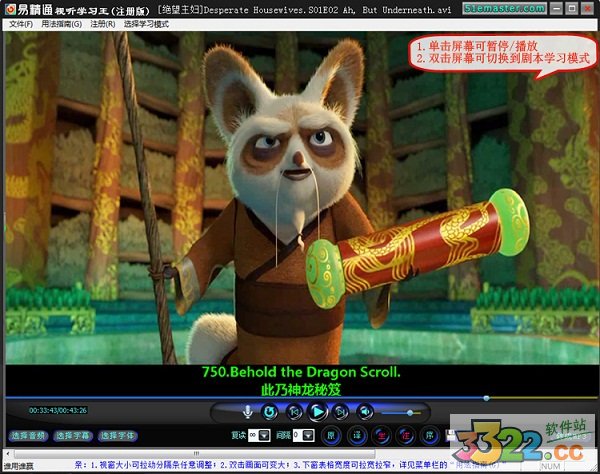The width and height of the screenshot is (600, 474).
Task: Click the time display 00:33:43/00:43:26
Action: pyautogui.click(x=58, y=410)
